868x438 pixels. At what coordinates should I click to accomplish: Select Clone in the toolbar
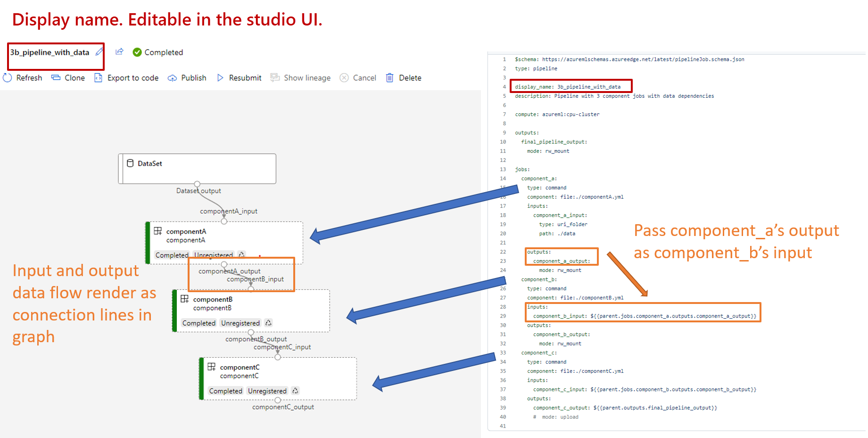point(68,78)
